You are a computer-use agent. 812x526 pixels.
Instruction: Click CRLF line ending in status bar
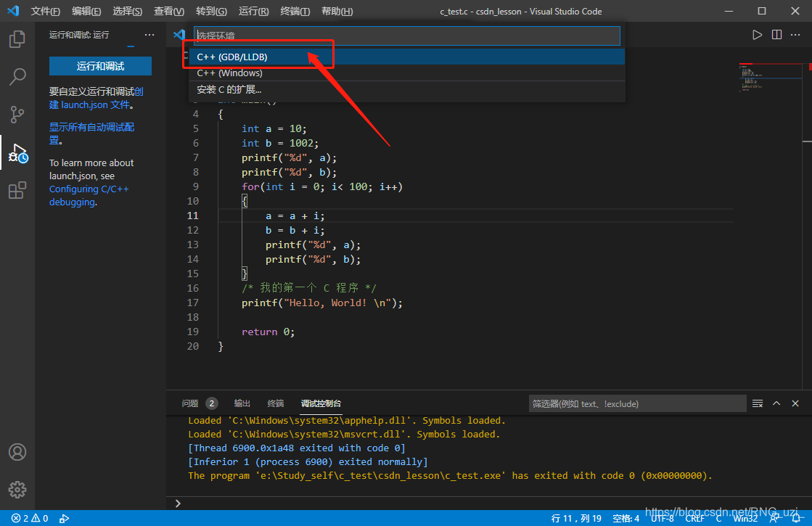tap(695, 518)
